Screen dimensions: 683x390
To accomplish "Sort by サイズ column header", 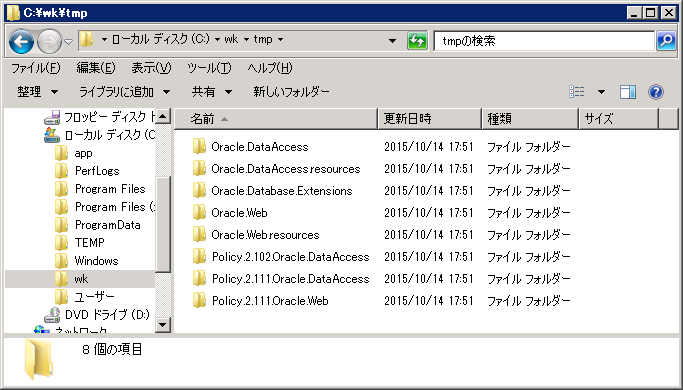I will [619, 119].
